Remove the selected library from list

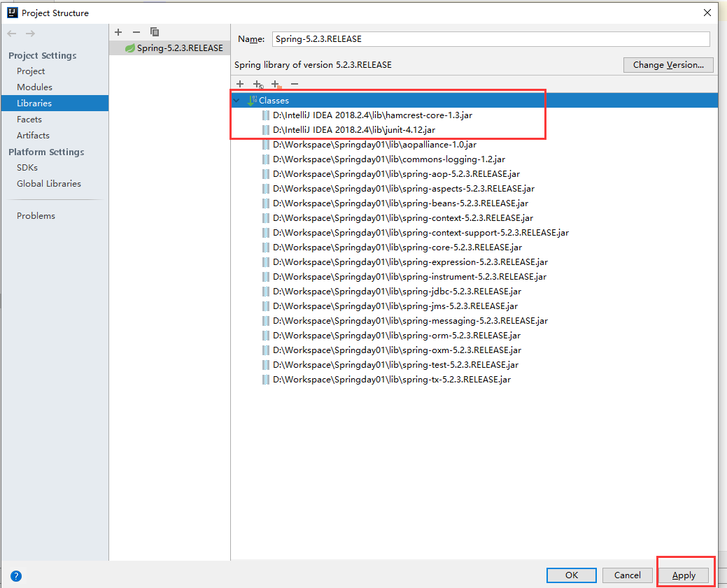point(136,32)
